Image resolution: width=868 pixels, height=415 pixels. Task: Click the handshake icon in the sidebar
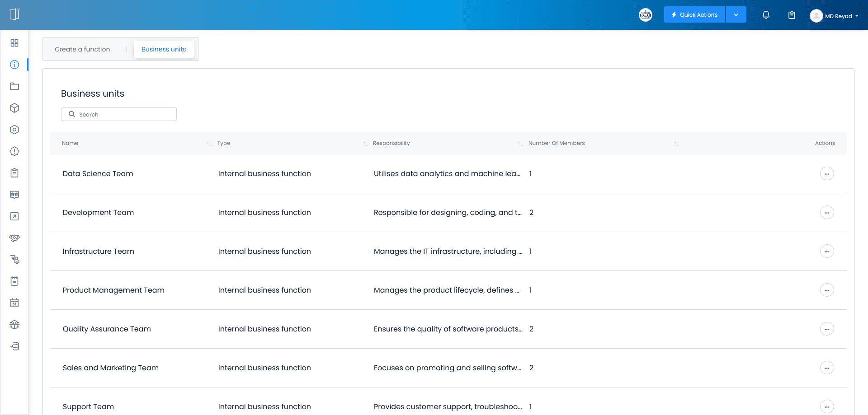(x=14, y=238)
